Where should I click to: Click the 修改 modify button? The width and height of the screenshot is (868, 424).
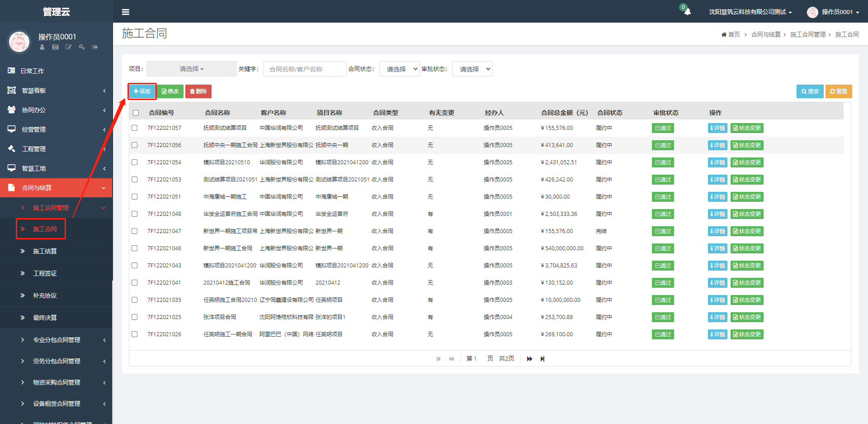(170, 91)
